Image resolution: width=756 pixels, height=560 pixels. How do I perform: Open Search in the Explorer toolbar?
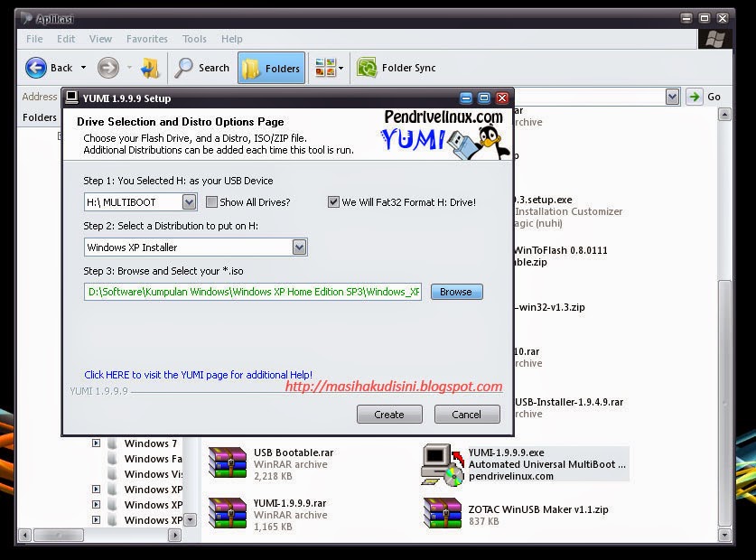pyautogui.click(x=202, y=68)
